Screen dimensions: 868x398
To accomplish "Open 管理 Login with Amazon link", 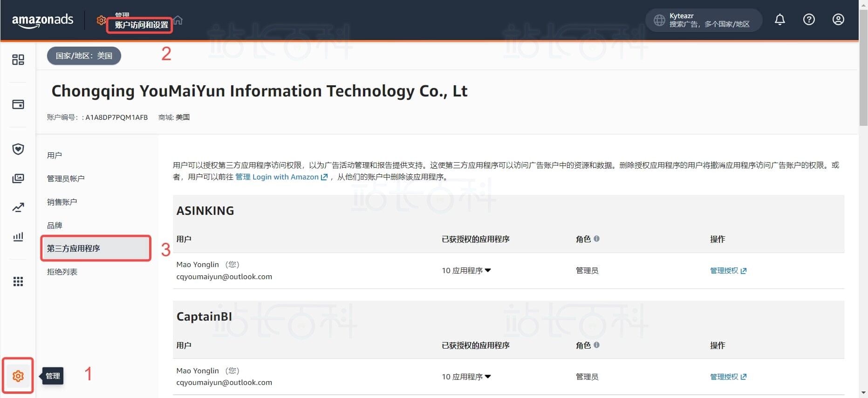I will (281, 177).
